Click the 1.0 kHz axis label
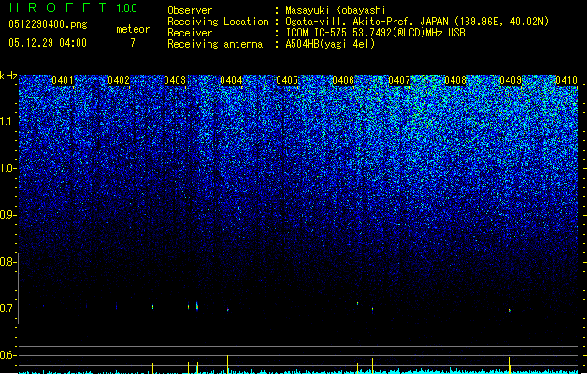The width and height of the screenshot is (588, 374). coord(7,168)
